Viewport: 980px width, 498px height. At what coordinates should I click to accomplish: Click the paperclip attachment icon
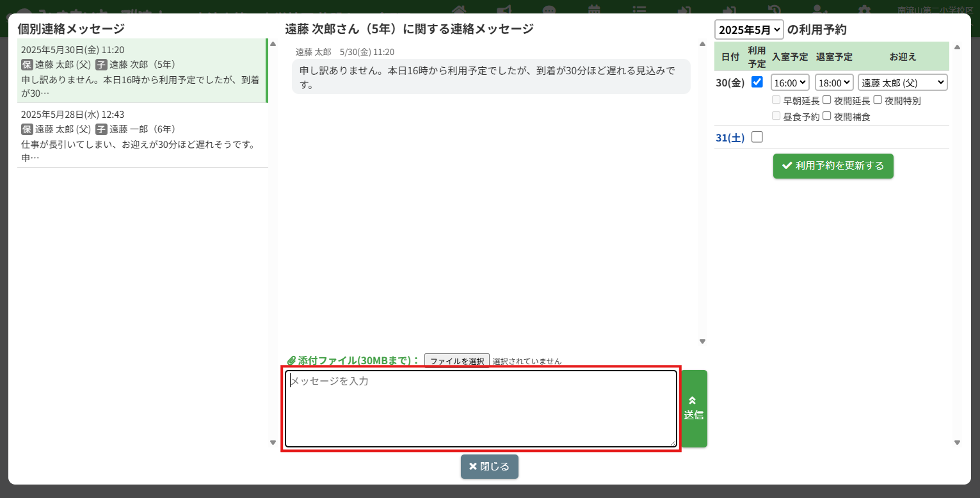point(291,361)
